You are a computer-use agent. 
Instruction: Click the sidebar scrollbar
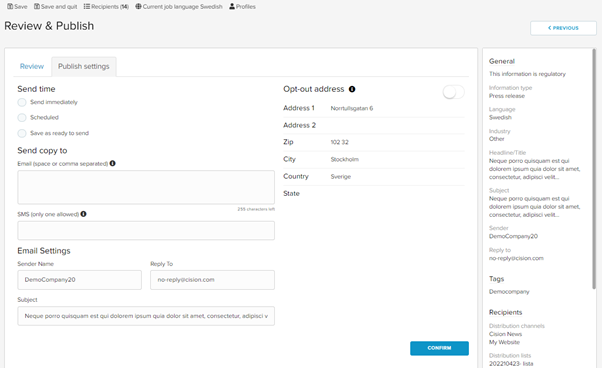594,169
